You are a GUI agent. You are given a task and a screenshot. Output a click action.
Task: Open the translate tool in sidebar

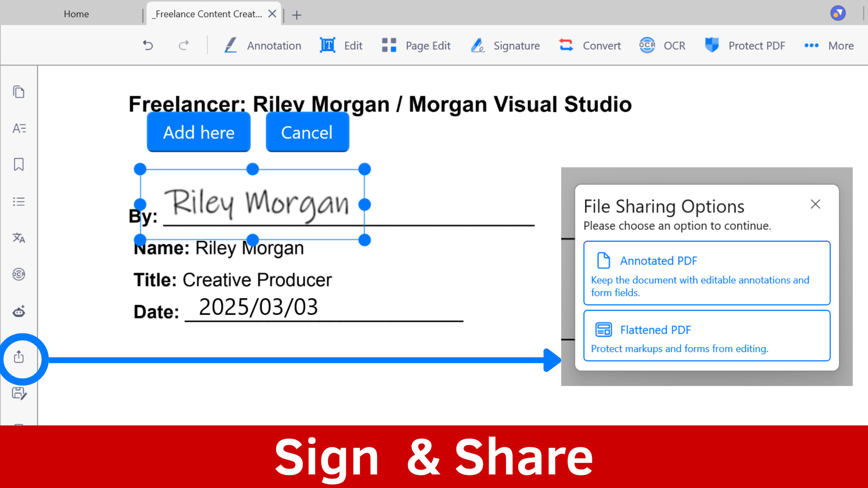click(x=19, y=238)
